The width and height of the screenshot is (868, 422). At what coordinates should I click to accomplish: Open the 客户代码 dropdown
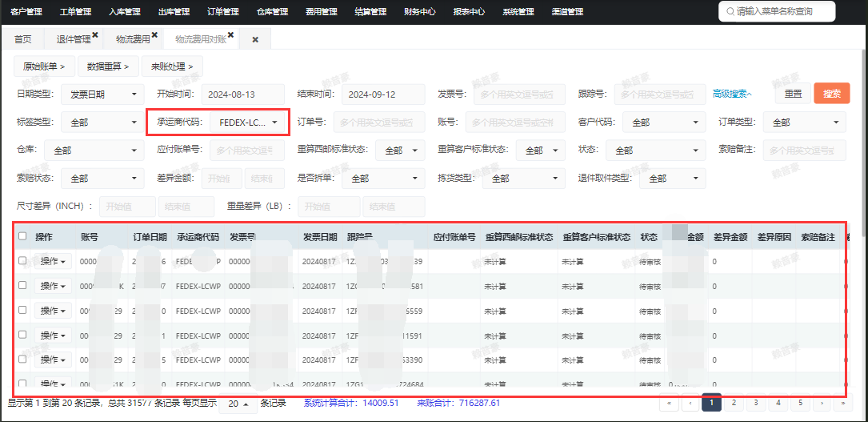(x=664, y=123)
